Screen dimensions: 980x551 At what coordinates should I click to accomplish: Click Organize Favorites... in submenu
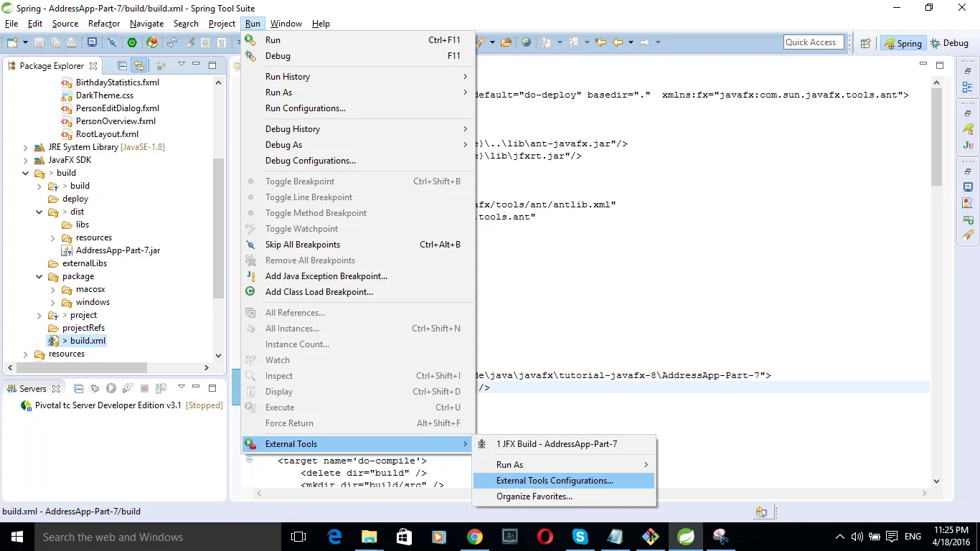564,496
